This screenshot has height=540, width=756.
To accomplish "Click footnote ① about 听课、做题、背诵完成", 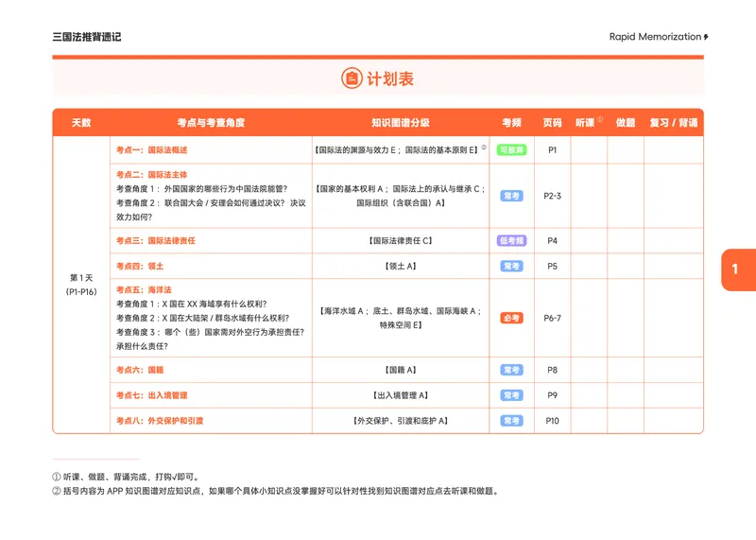I will point(126,477).
